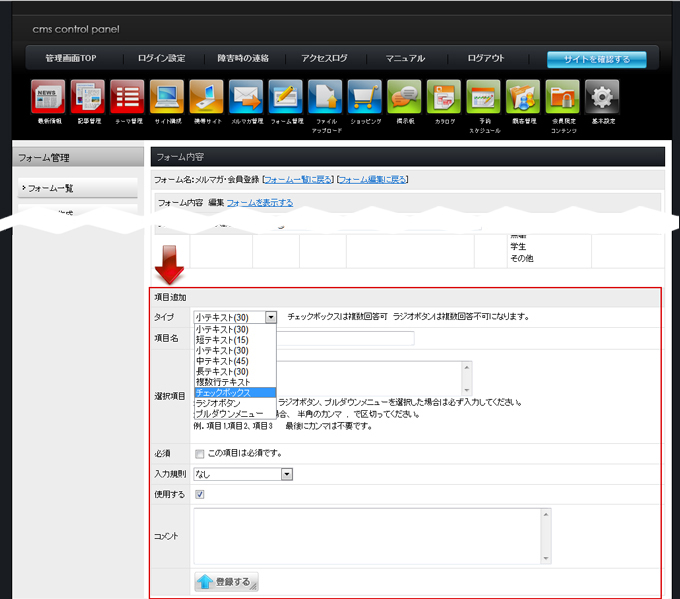This screenshot has width=680, height=599.
Task: Select チェックボックス from the type list
Action: coord(235,393)
